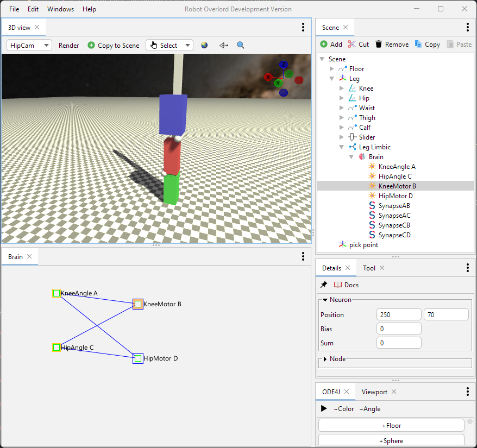Switch to the Tool tab
477x448 pixels.
369,268
